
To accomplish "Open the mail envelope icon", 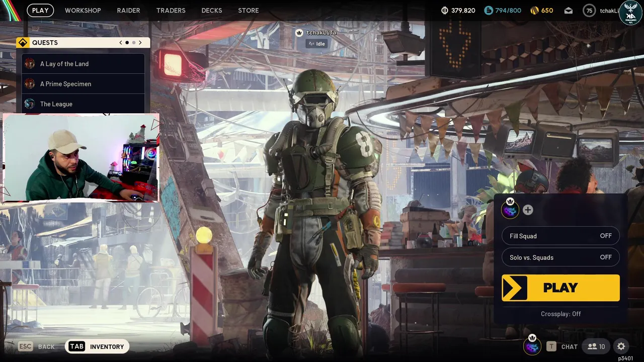I will 569,11.
